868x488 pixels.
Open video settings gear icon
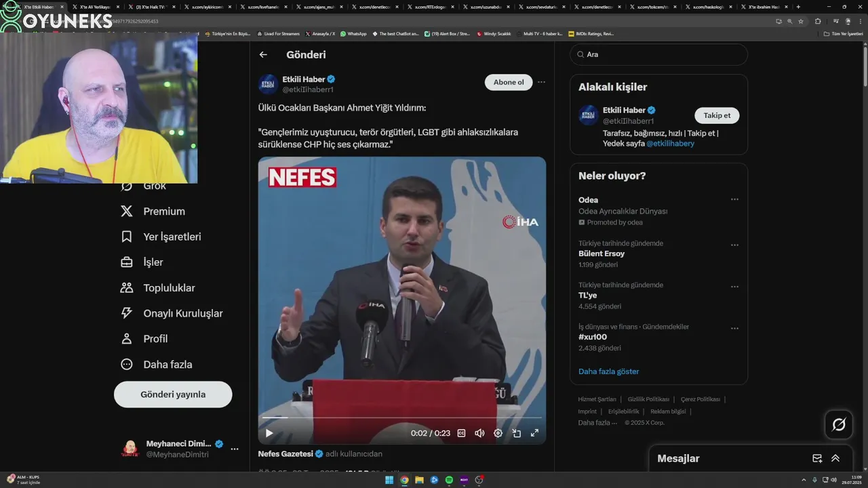point(498,433)
